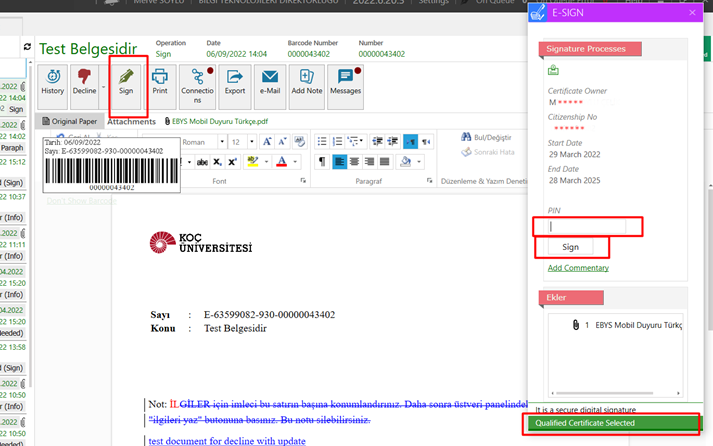Switch to the Original Paper tab

point(70,121)
